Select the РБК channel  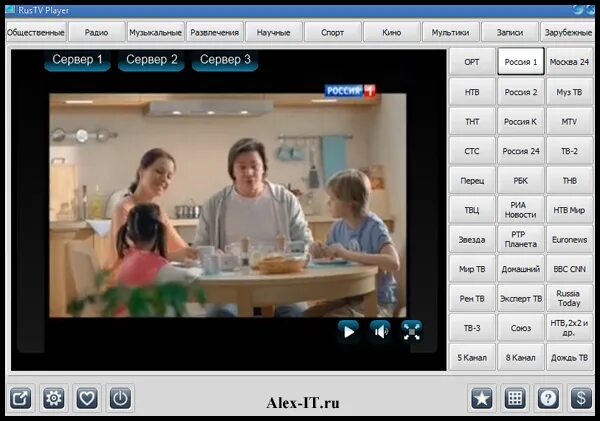click(521, 180)
